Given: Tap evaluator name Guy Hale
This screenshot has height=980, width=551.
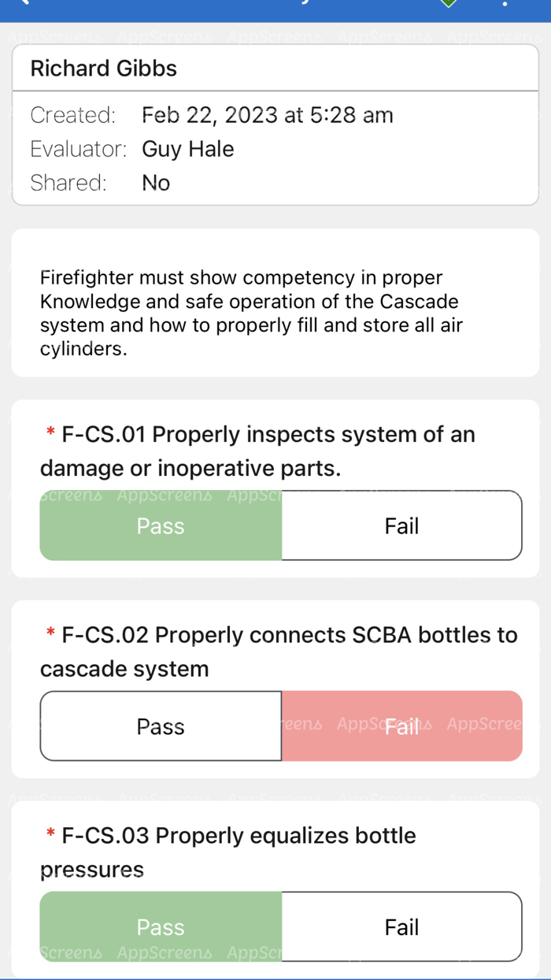Looking at the screenshot, I should click(188, 149).
